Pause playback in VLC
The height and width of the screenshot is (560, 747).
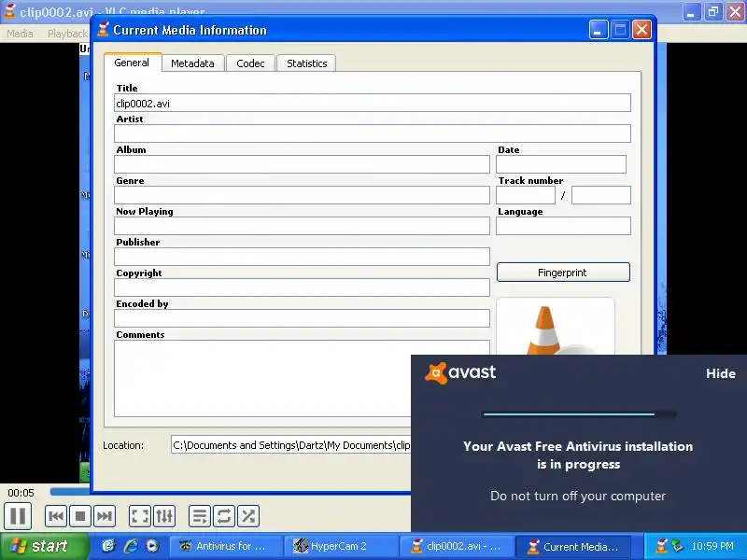coord(18,516)
